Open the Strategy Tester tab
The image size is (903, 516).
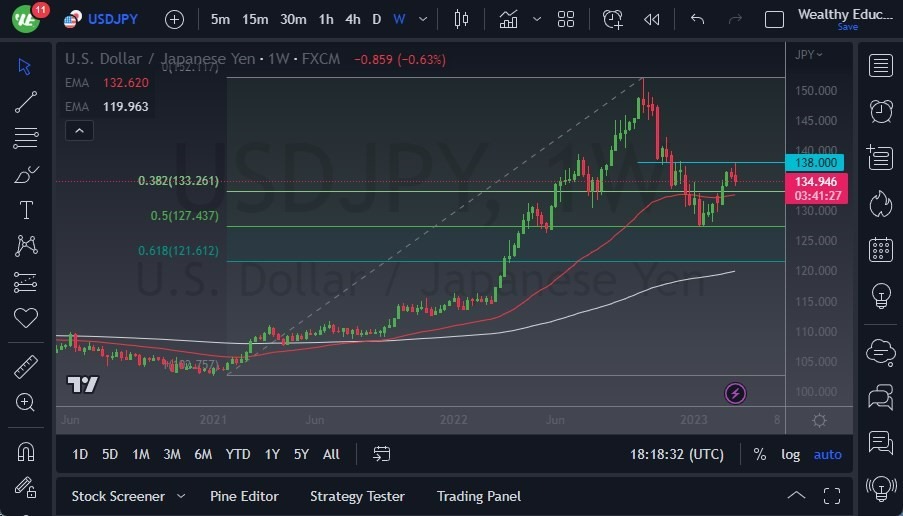[x=357, y=496]
